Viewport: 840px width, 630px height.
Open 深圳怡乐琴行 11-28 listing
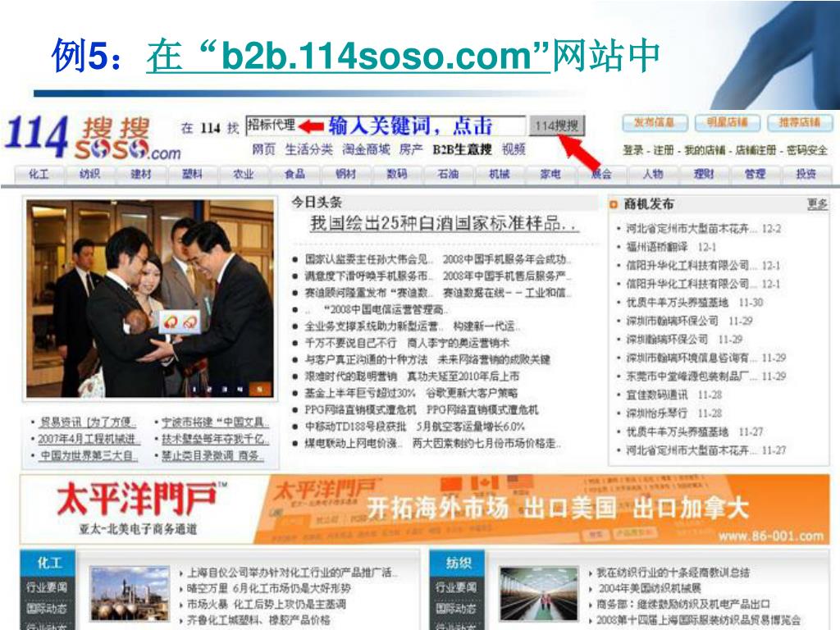point(674,413)
